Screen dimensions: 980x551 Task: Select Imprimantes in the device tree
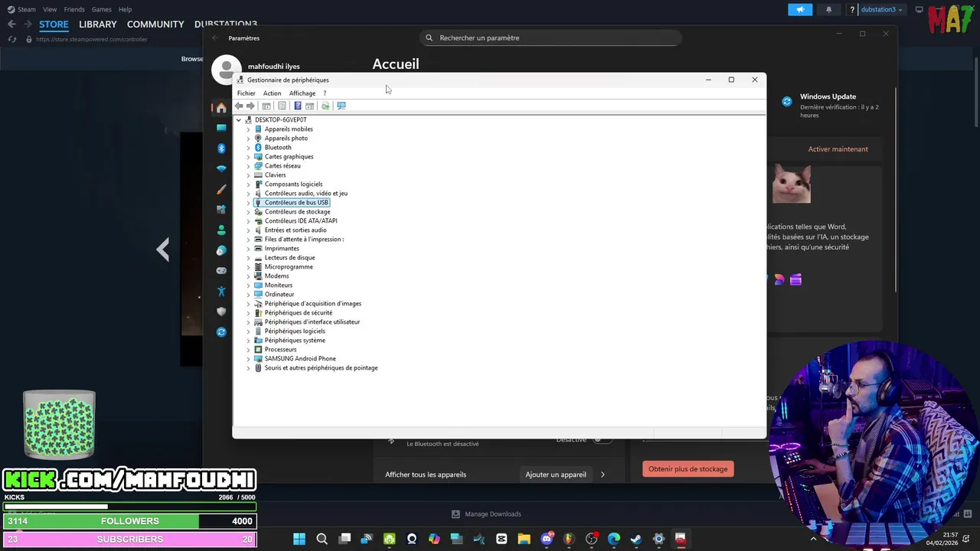tap(282, 249)
